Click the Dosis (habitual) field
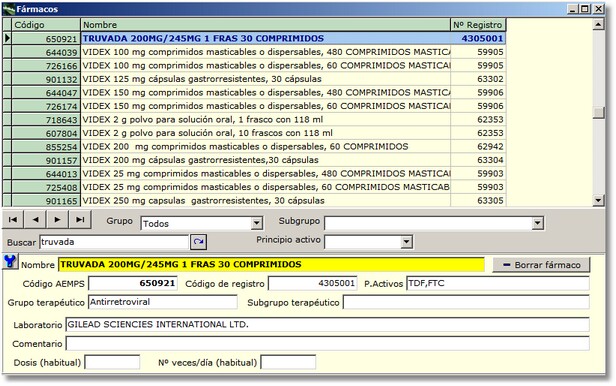 pos(112,362)
